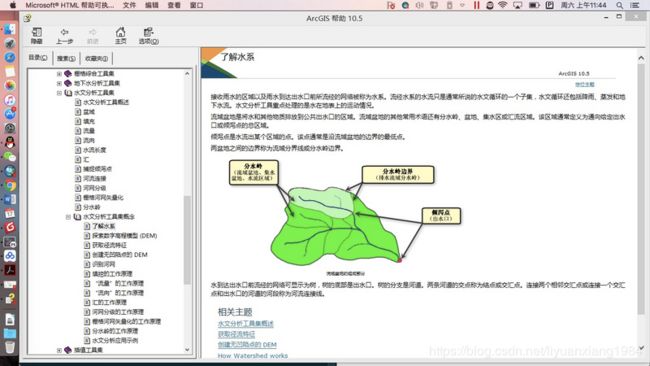The image size is (650, 366).
Task: Select the 水文分析应用示例 topic
Action: click(115, 341)
